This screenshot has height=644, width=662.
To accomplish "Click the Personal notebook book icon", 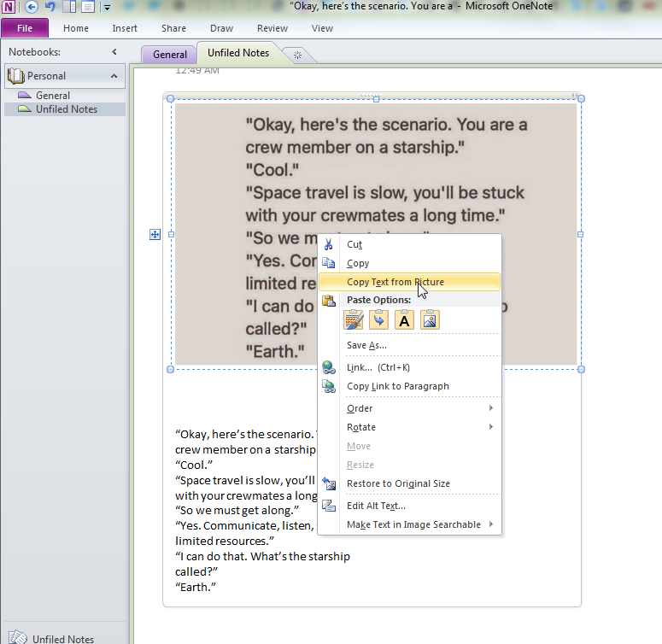I will pyautogui.click(x=16, y=76).
